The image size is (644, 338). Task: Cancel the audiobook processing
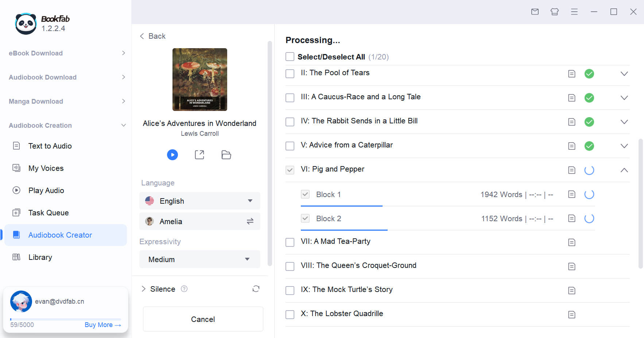coord(203,319)
